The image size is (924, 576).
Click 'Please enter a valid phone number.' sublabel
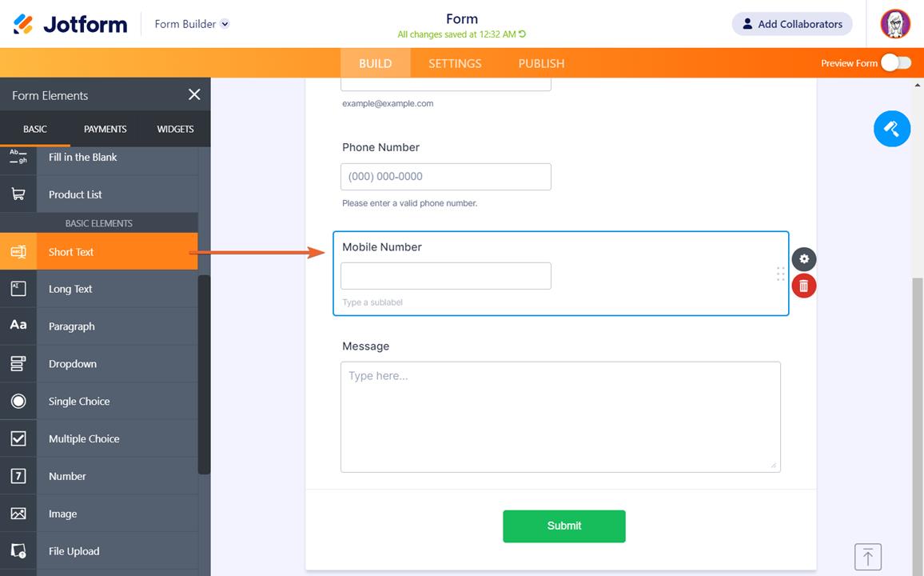click(x=409, y=203)
